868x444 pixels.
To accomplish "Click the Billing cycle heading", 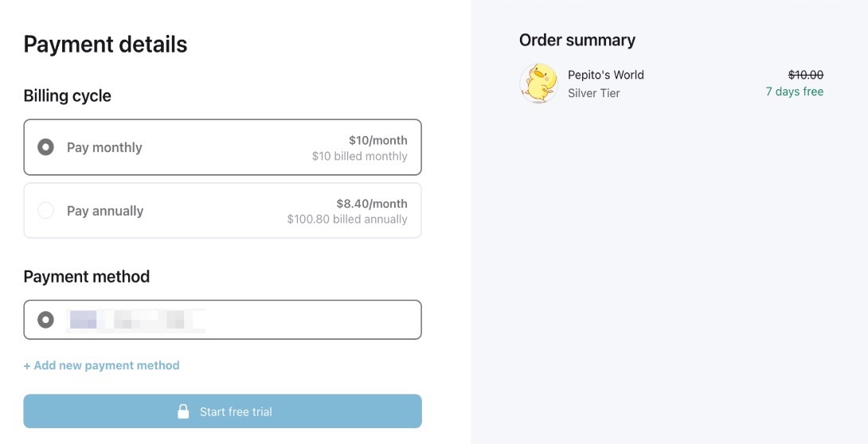I will [67, 96].
